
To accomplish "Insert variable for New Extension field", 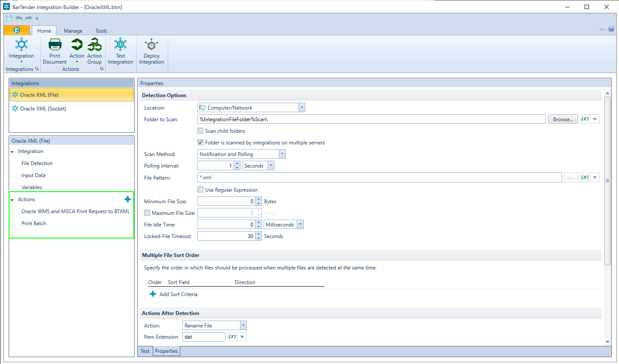I will click(232, 336).
